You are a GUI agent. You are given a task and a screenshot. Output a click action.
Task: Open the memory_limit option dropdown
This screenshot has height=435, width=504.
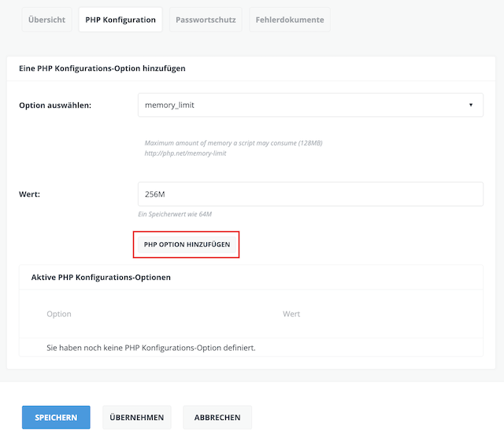point(310,105)
